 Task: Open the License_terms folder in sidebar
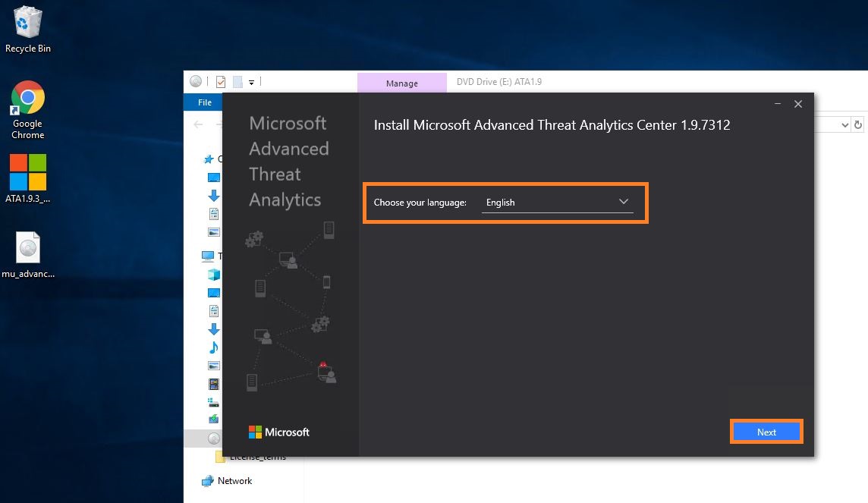[252, 457]
